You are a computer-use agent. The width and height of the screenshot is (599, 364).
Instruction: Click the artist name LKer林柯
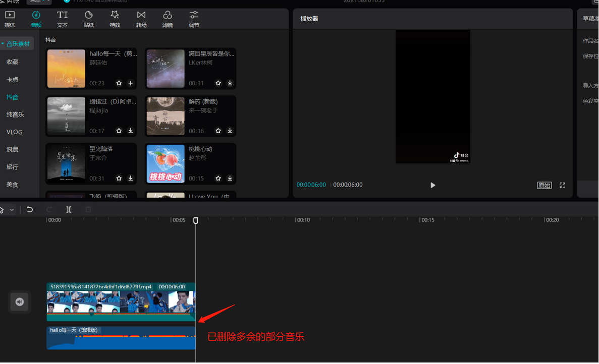pos(200,63)
